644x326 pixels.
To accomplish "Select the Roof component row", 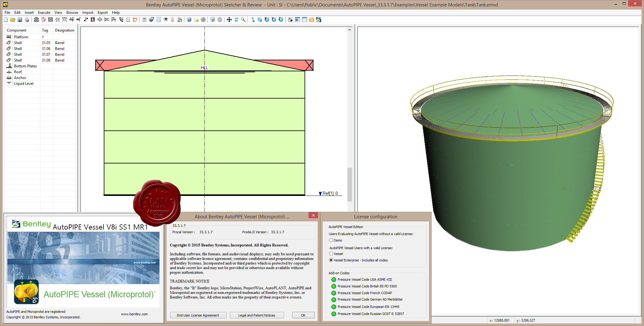I will [x=40, y=72].
